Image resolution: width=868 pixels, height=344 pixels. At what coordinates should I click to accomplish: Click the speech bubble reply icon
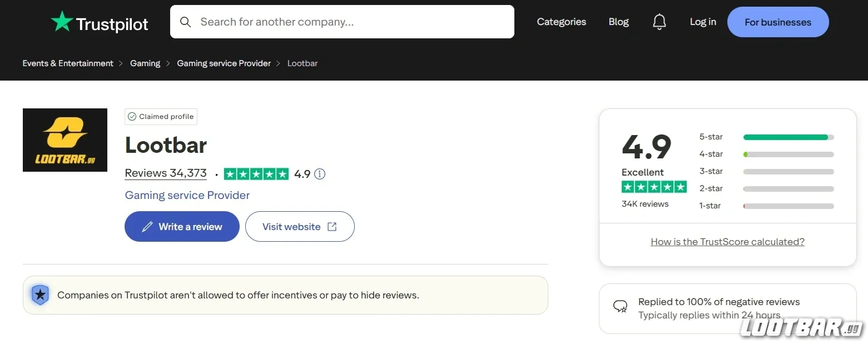(x=620, y=306)
